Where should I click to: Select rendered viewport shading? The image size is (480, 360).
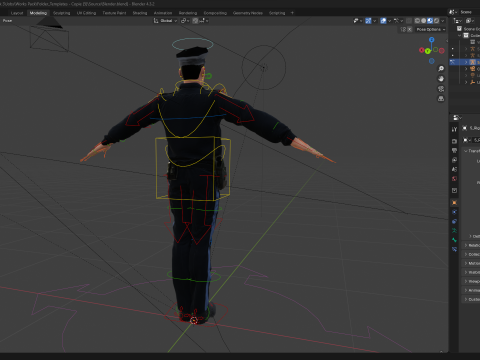(436, 21)
